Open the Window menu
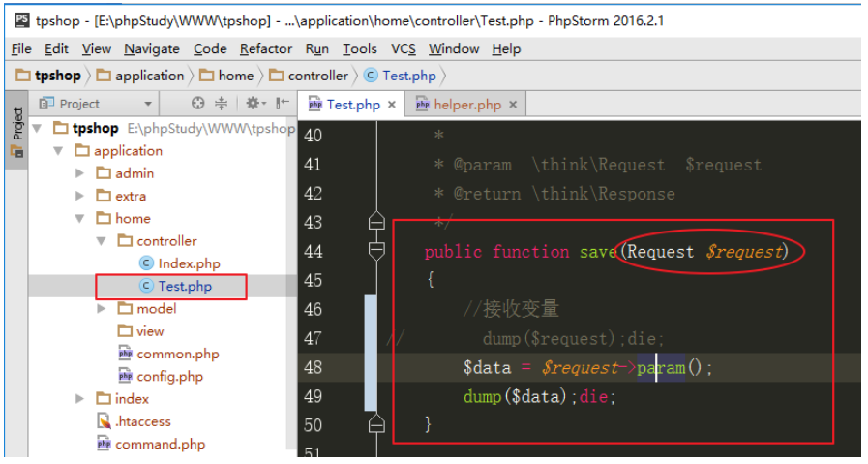 [454, 48]
